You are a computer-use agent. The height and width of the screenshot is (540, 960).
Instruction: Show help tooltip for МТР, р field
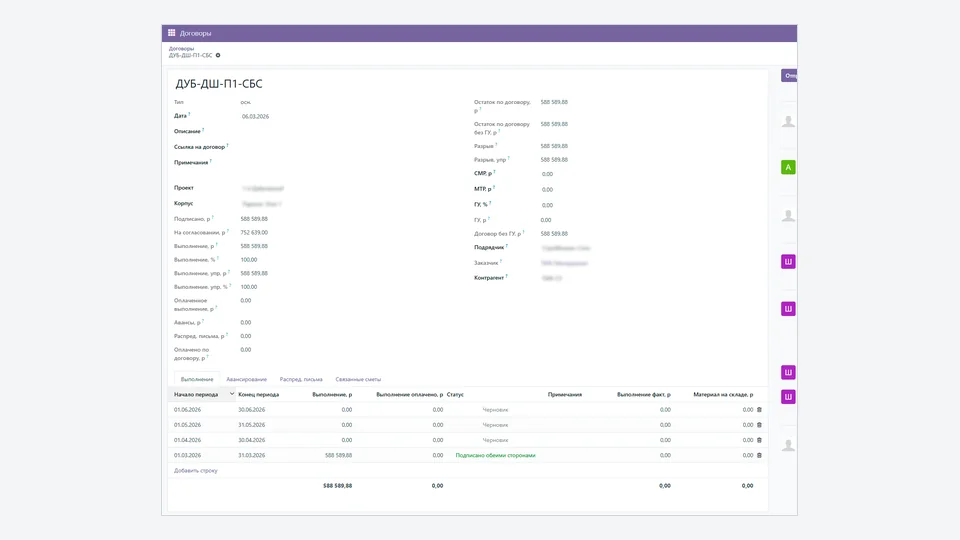click(x=494, y=187)
